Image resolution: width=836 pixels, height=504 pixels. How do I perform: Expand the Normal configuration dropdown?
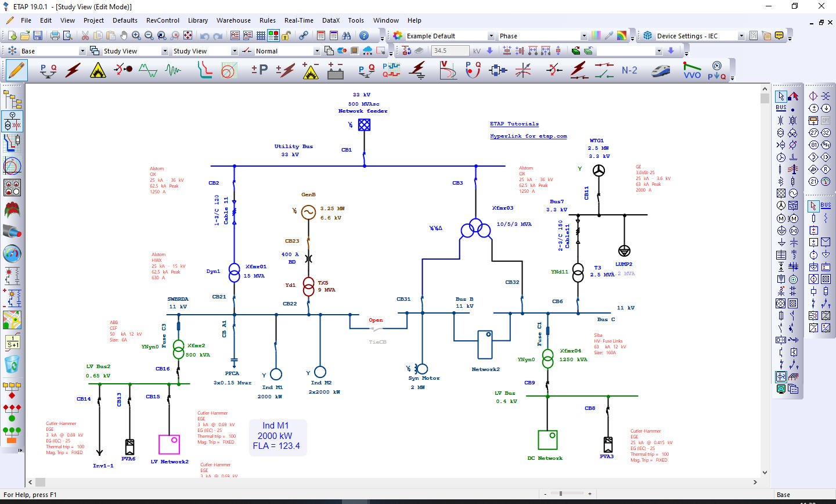(317, 51)
